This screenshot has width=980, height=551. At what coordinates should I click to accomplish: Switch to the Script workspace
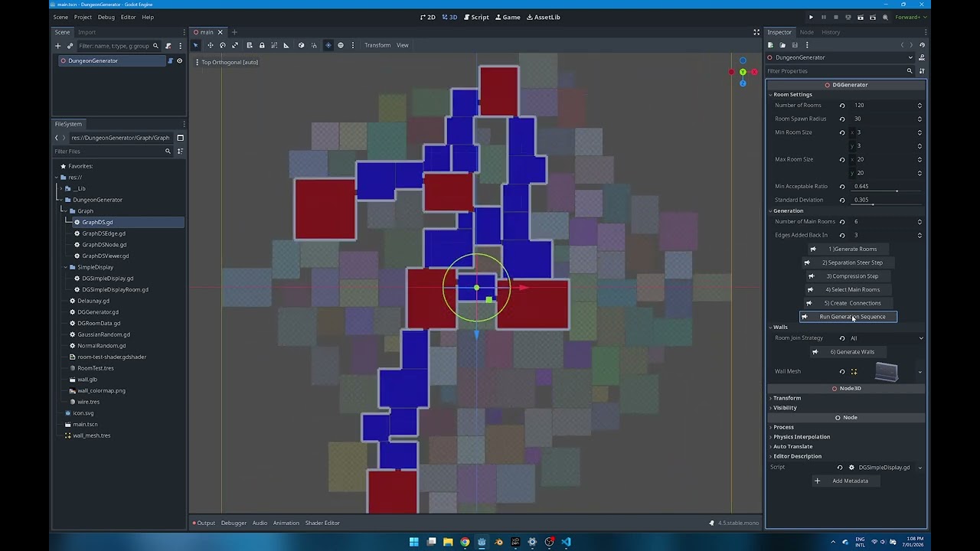point(476,17)
